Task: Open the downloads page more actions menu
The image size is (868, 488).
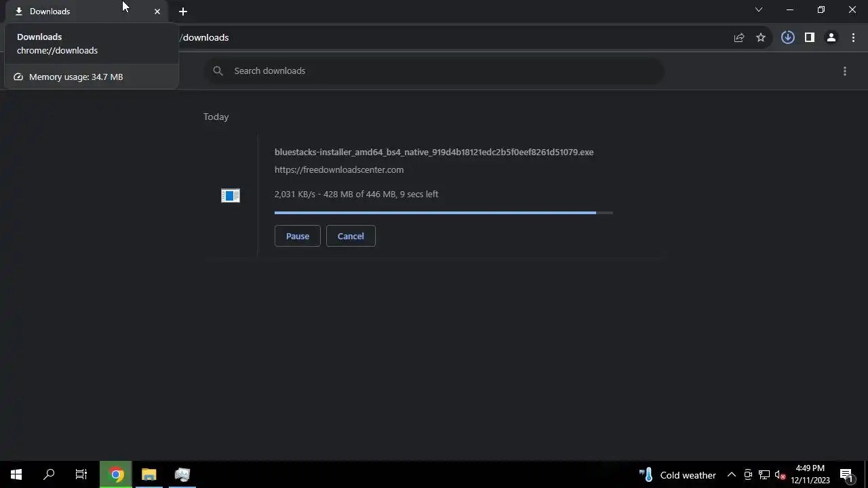Action: 845,70
